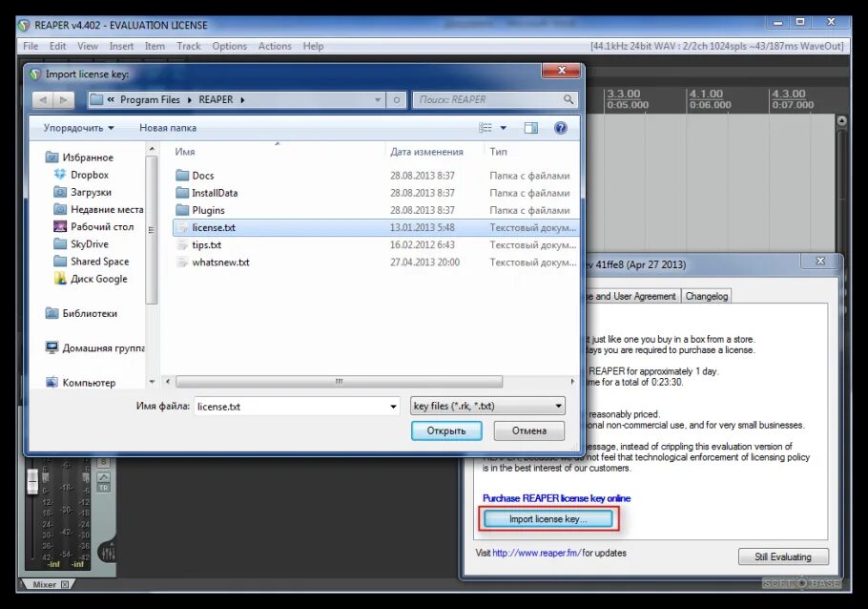Image resolution: width=868 pixels, height=609 pixels.
Task: Open SkyDrive in the sidebar
Action: 89,243
